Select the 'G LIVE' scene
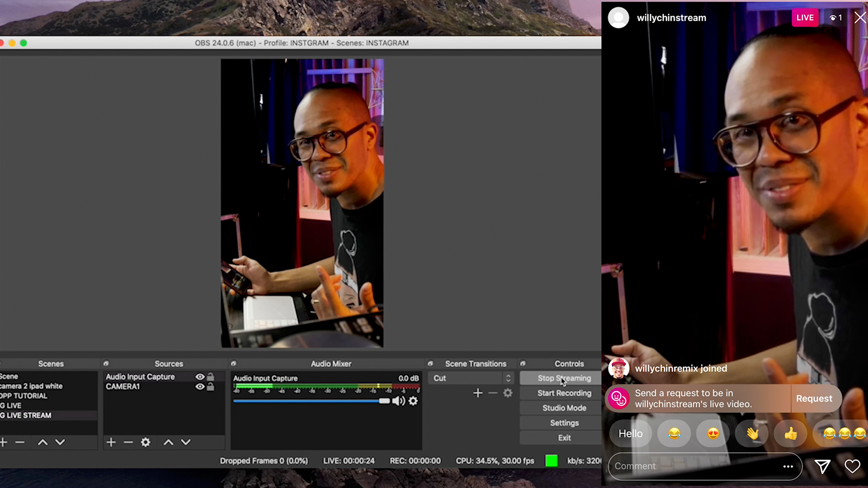The width and height of the screenshot is (868, 488). pyautogui.click(x=48, y=406)
